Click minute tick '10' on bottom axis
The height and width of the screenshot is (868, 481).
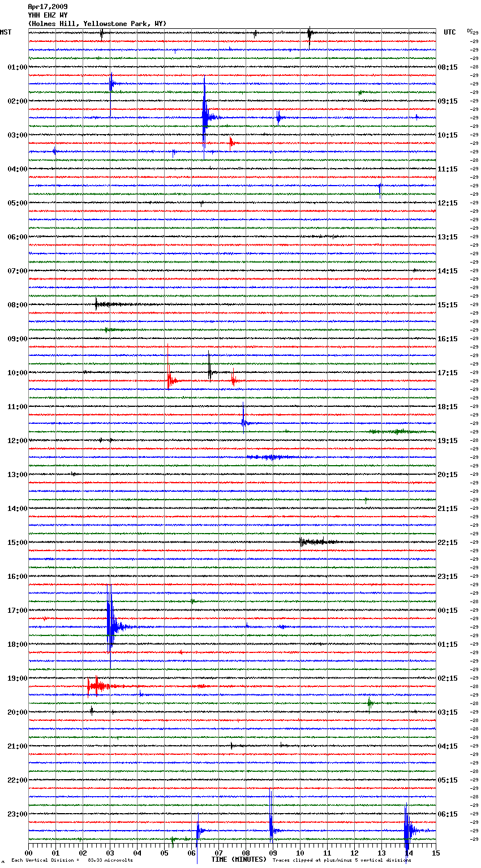(300, 853)
